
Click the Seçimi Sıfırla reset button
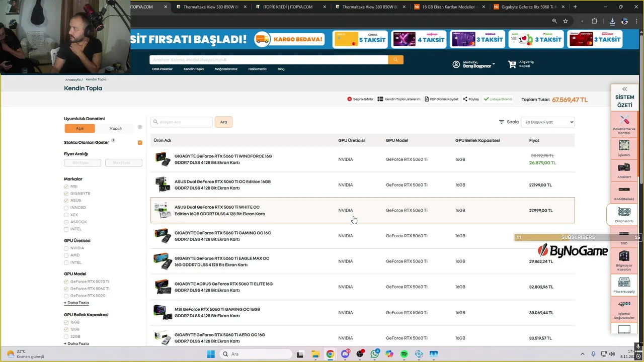360,99
